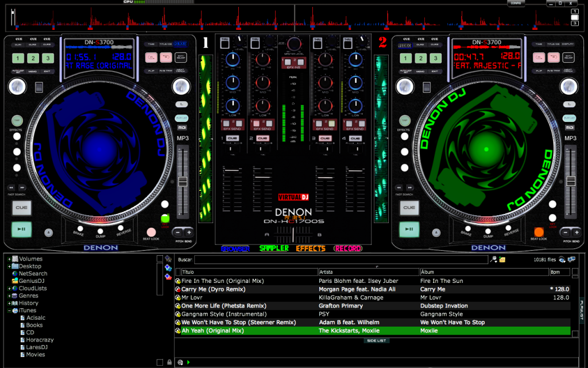
Task: Open the vertical PLAYLIST side tab
Action: [582, 310]
